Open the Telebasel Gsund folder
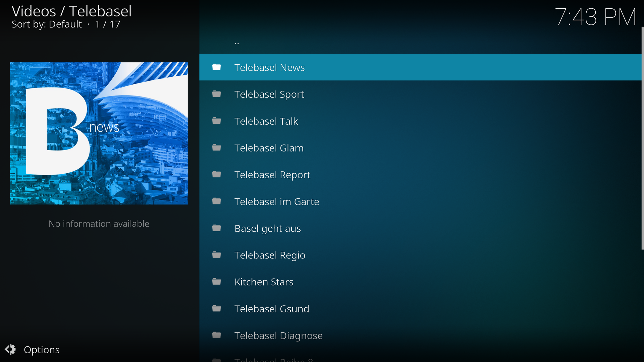This screenshot has height=362, width=644. [x=271, y=309]
